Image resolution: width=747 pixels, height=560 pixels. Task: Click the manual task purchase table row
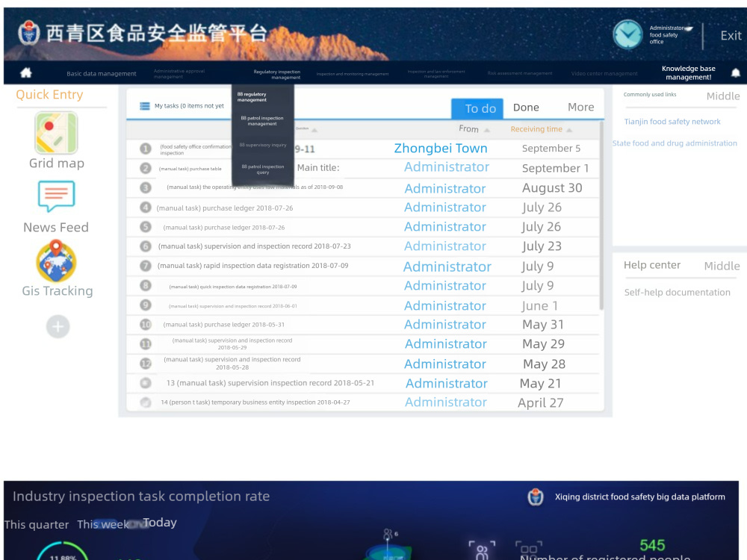190,169
